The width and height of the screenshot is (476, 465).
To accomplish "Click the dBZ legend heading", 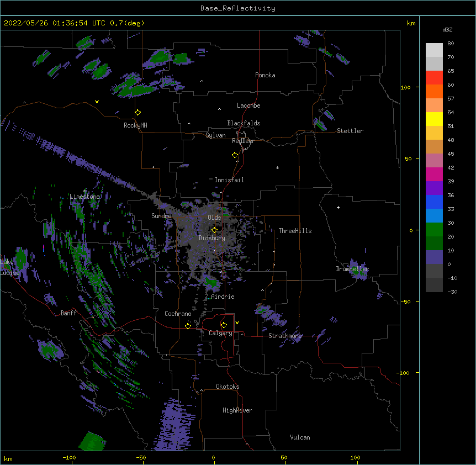I will click(447, 29).
